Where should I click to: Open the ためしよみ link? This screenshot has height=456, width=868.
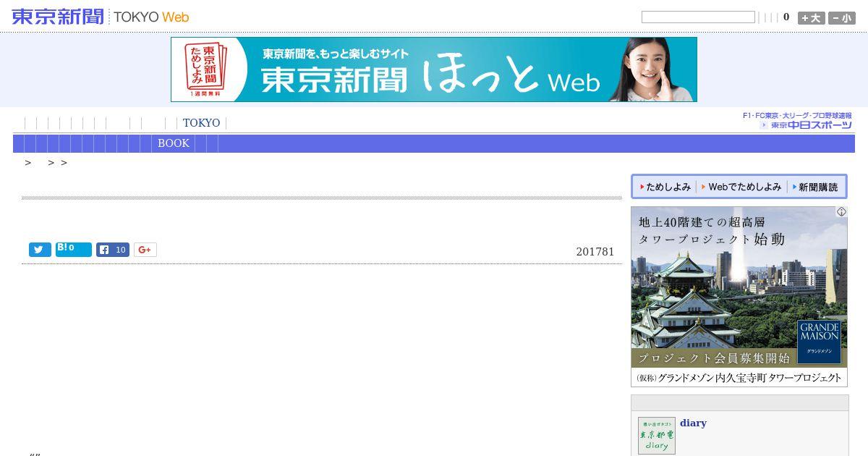click(665, 187)
